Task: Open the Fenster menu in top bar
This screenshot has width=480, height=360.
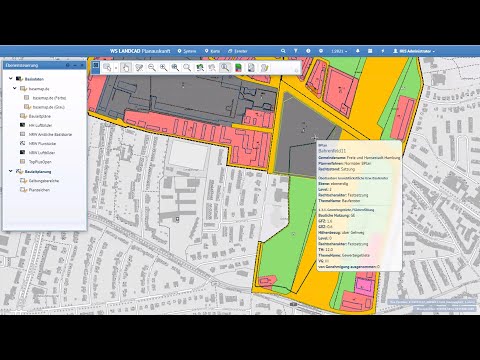Action: (238, 51)
